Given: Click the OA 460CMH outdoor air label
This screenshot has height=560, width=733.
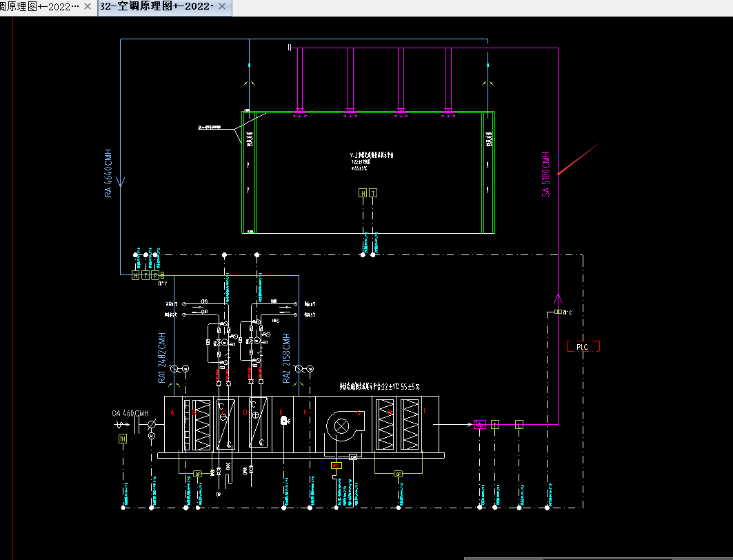Looking at the screenshot, I should click(130, 414).
